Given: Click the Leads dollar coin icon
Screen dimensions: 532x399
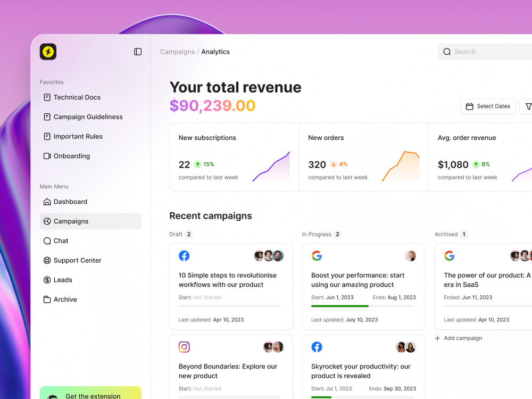Looking at the screenshot, I should click(47, 280).
